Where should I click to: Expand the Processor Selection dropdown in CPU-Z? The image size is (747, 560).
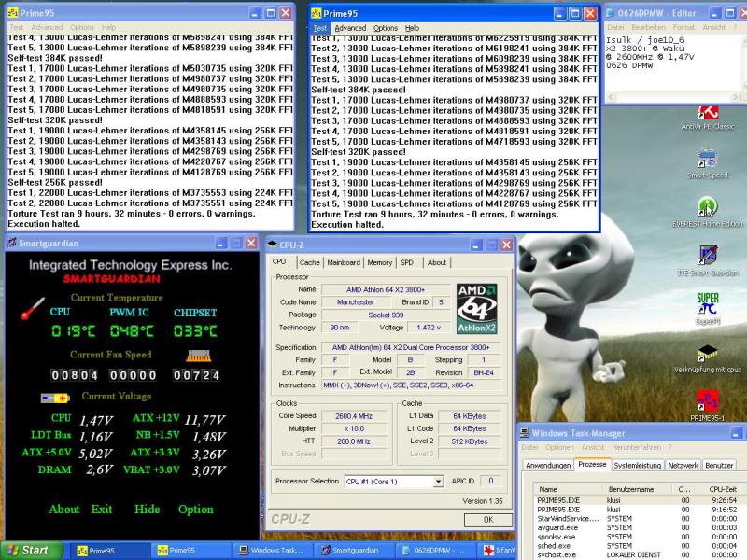[438, 482]
